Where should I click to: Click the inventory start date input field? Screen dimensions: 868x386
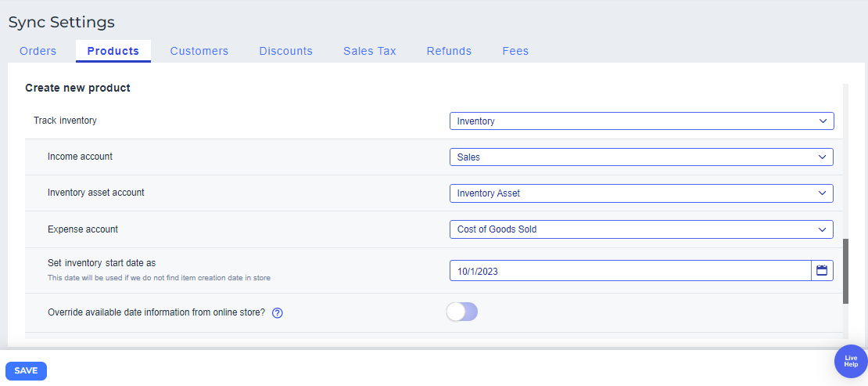[x=630, y=271]
